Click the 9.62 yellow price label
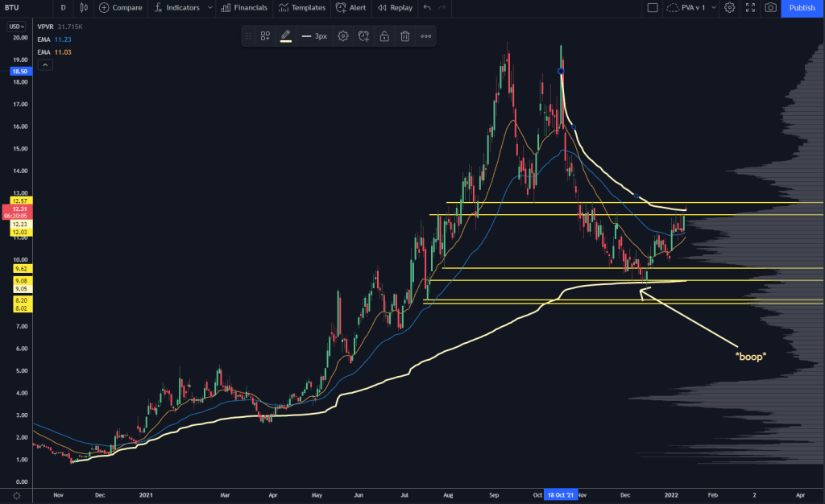The height and width of the screenshot is (504, 825). (x=21, y=269)
